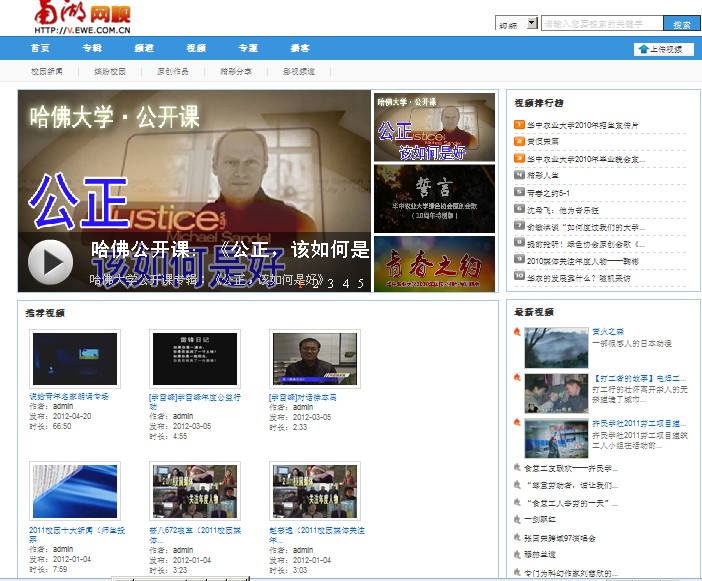Click the gray rank 10 badge

[x=519, y=277]
